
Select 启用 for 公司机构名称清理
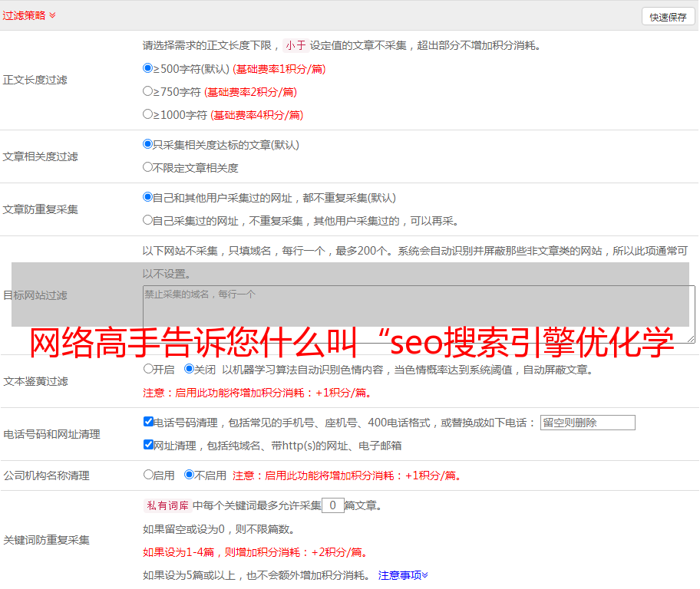pyautogui.click(x=148, y=475)
